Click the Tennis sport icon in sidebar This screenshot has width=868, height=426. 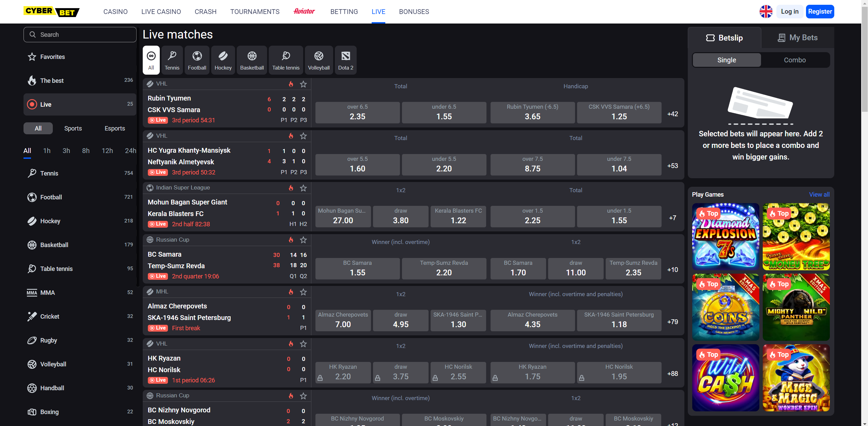tap(32, 173)
